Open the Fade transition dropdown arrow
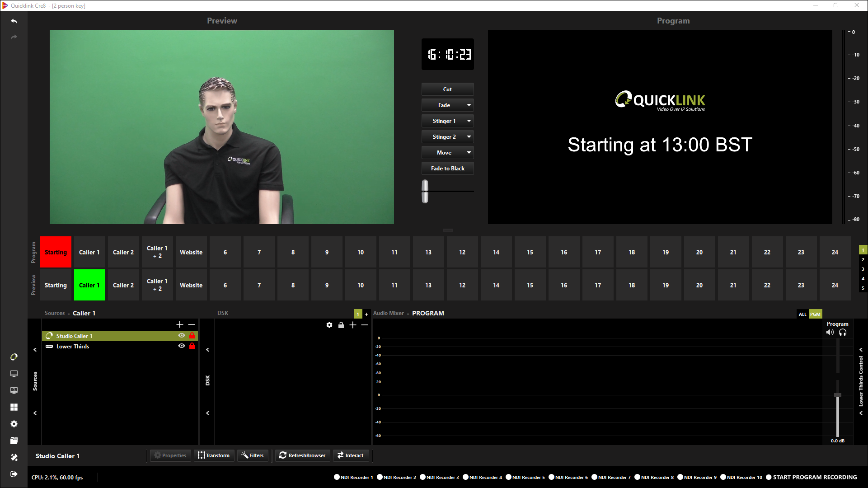Image resolution: width=868 pixels, height=488 pixels. 469,105
